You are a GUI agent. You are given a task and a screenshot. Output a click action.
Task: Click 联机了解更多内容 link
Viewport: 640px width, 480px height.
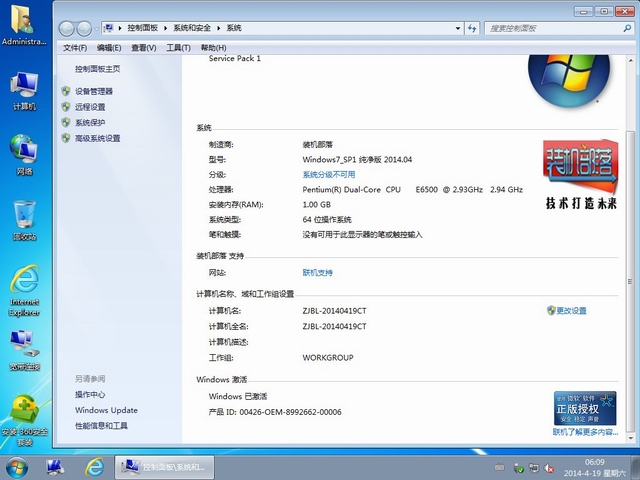point(585,432)
